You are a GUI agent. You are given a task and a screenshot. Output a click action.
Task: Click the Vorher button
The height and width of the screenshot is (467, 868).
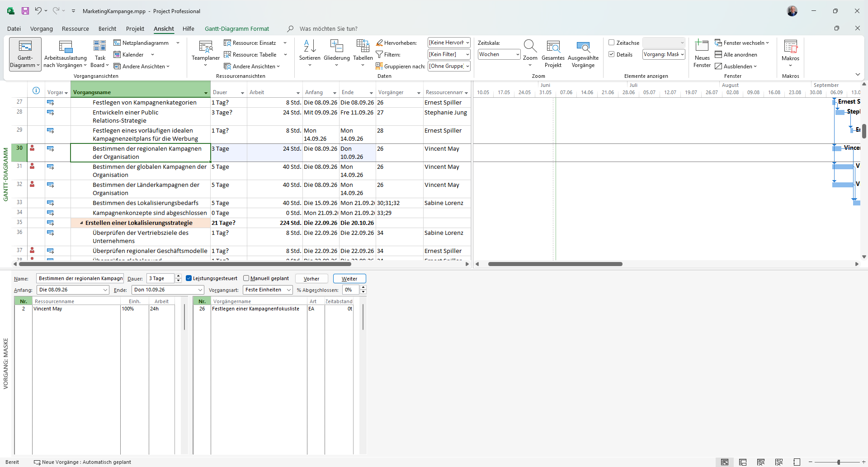(x=311, y=279)
